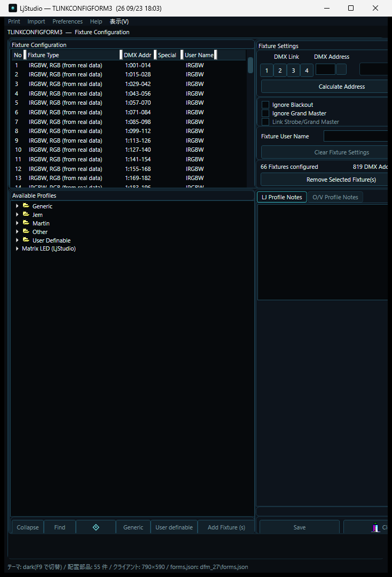Click Remove Selected Fixture(s) button
The image size is (392, 577).
pos(325,179)
